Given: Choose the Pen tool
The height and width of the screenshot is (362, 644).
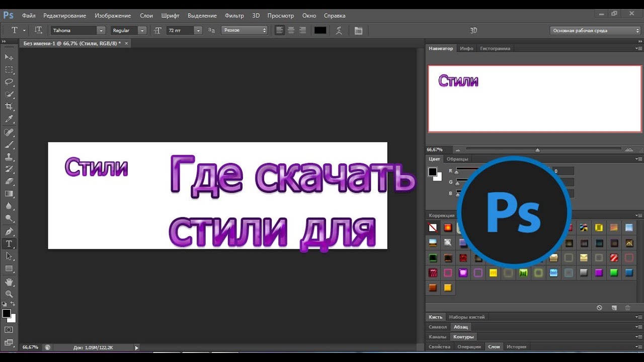Looking at the screenshot, I should [9, 231].
